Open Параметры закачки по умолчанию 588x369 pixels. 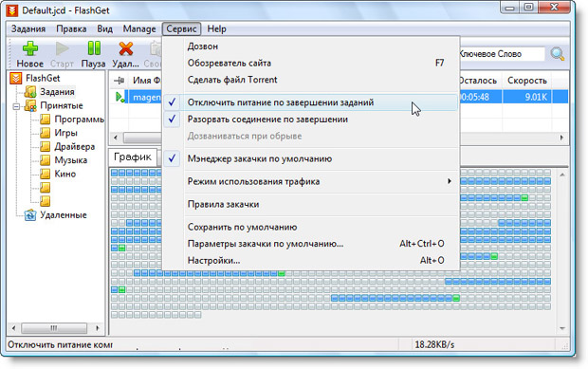point(310,244)
